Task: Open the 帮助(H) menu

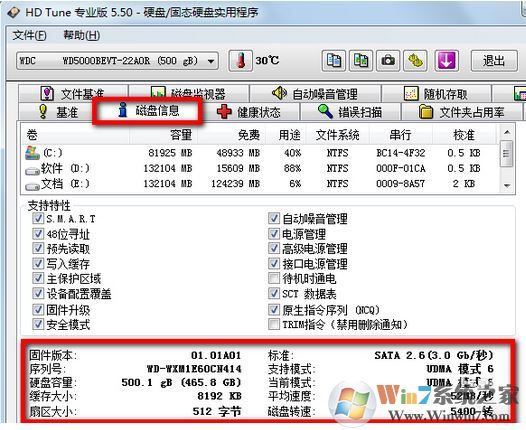Action: 82,35
